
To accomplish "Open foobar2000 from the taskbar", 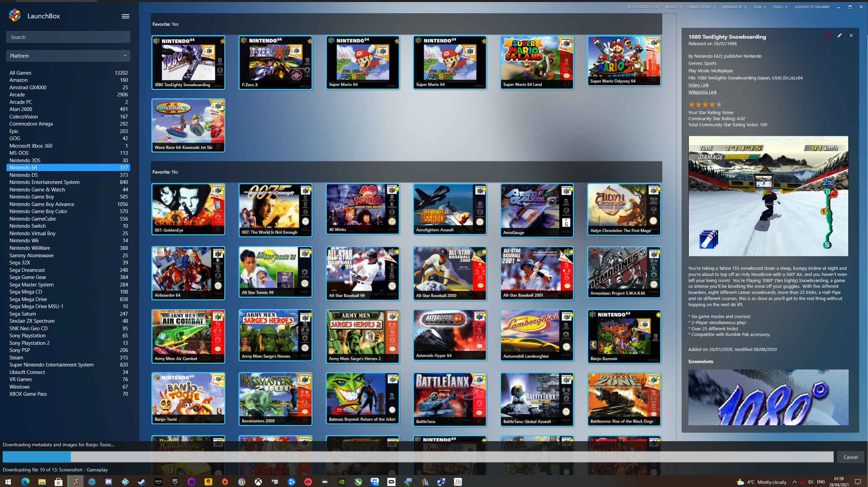I will (x=458, y=482).
